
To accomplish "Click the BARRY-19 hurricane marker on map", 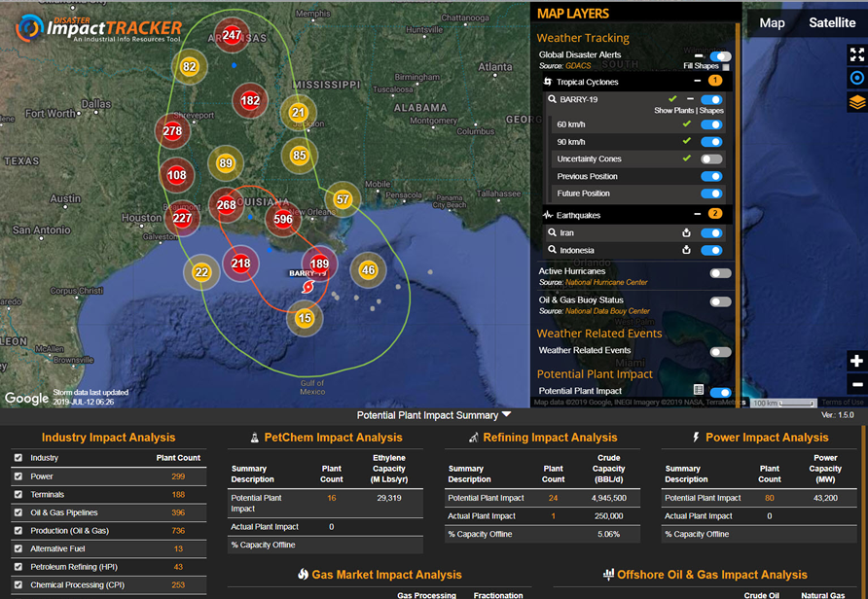I will tap(307, 287).
